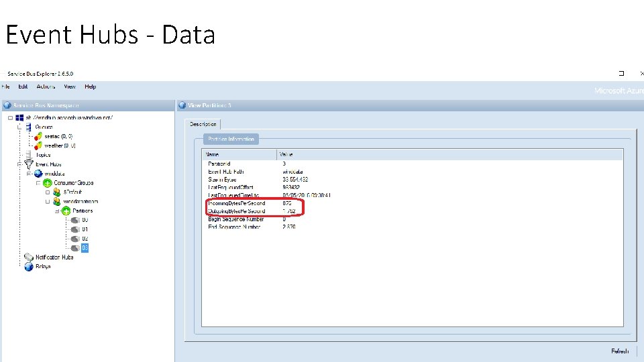Click the End Sequence Number row name
Screen dimensions: 644x362
[x=234, y=227]
